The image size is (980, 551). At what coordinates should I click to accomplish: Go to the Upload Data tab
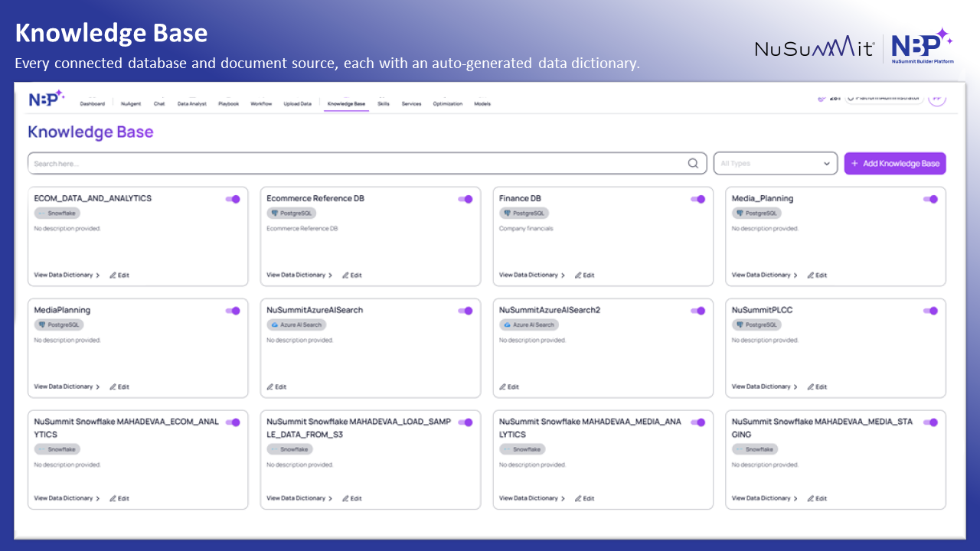[298, 103]
